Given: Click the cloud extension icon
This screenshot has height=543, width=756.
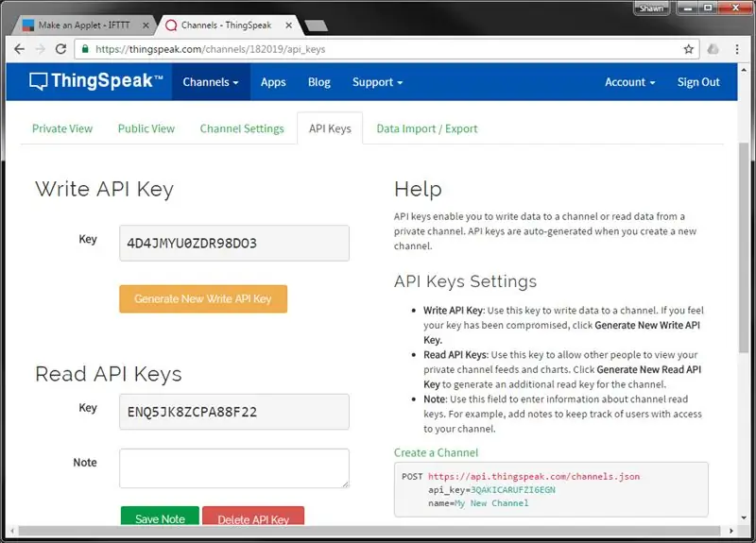Looking at the screenshot, I should [713, 49].
